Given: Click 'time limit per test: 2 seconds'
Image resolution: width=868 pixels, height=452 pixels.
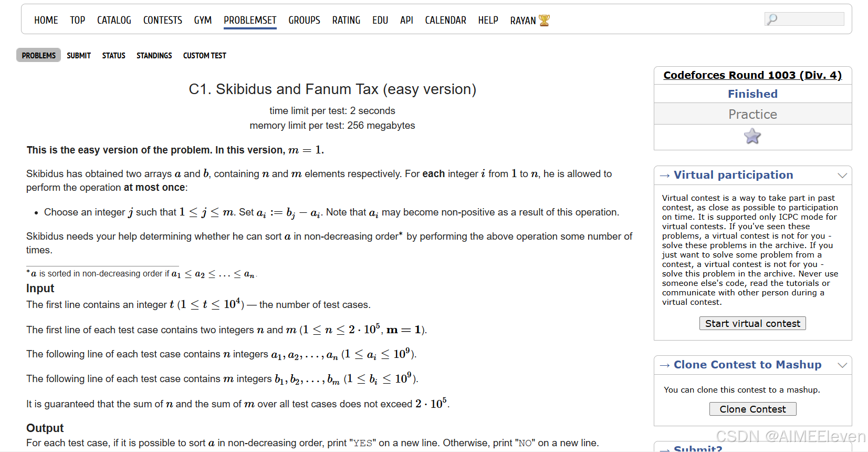Looking at the screenshot, I should click(332, 111).
